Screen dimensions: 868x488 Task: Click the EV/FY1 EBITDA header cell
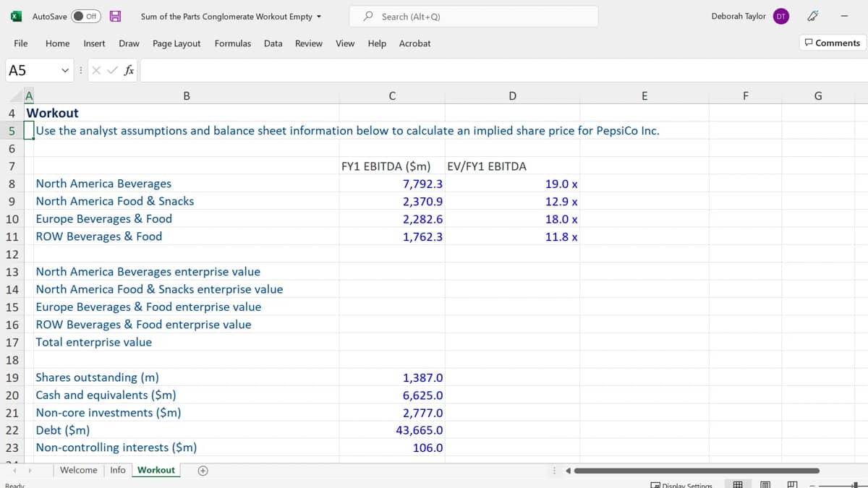512,166
